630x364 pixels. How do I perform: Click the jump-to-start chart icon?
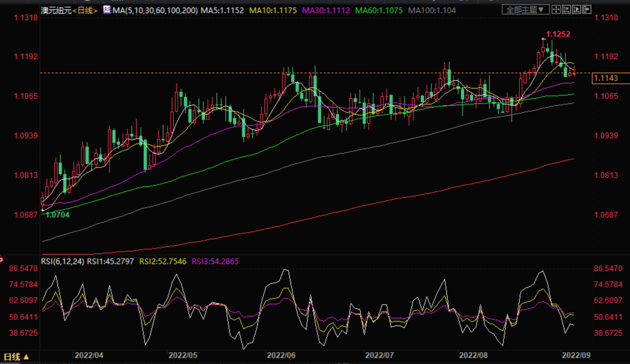tap(566, 9)
